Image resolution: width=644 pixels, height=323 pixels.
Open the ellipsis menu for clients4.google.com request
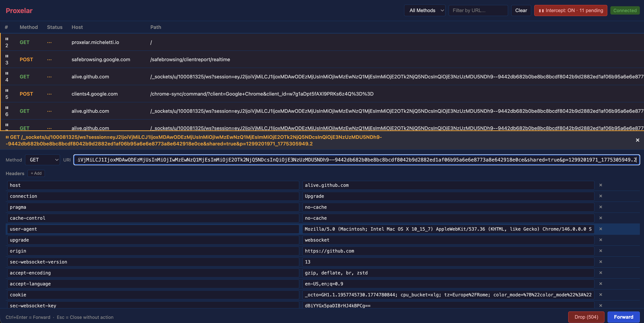pos(49,94)
